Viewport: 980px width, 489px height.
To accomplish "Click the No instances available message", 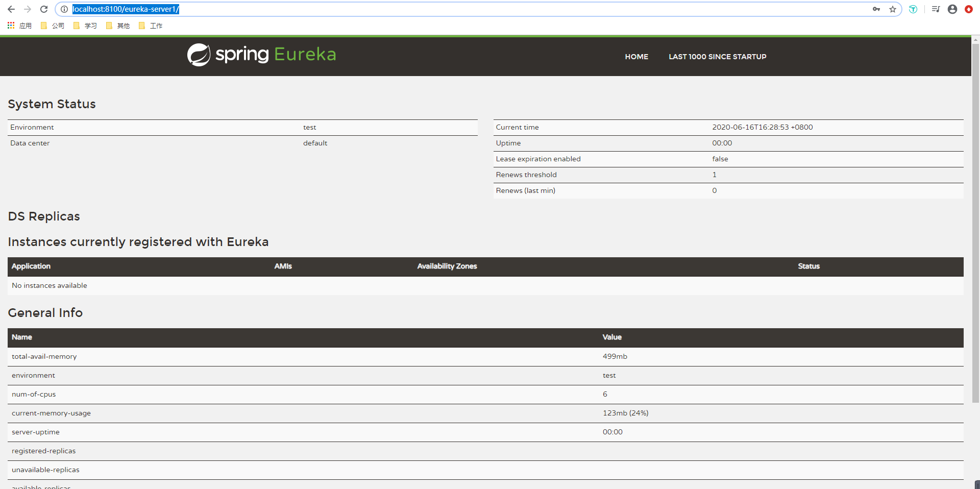I will click(50, 285).
